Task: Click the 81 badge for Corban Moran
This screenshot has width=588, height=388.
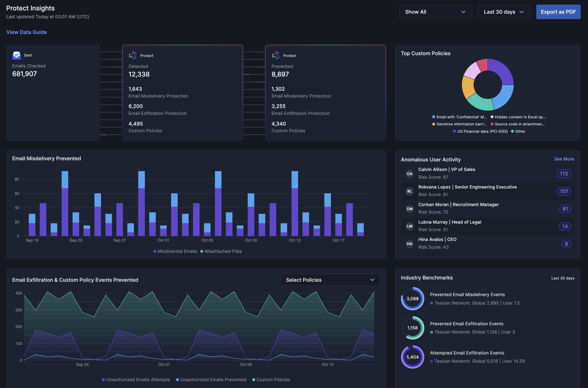Action: (x=565, y=209)
